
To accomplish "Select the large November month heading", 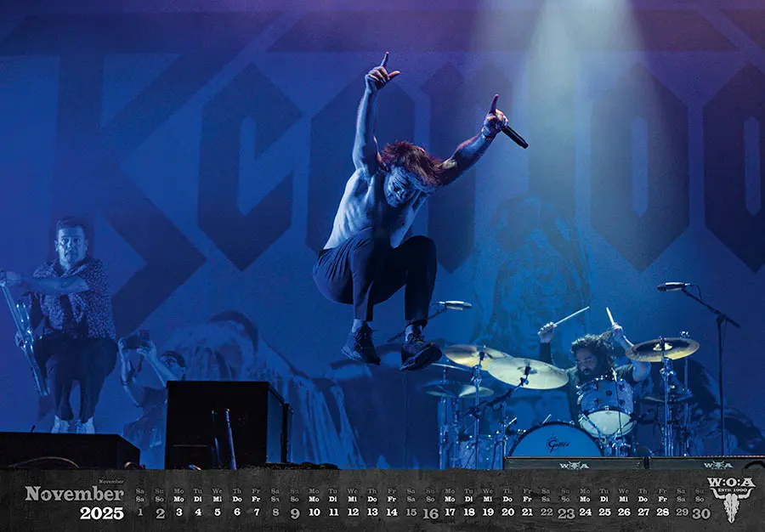I will pos(74,494).
